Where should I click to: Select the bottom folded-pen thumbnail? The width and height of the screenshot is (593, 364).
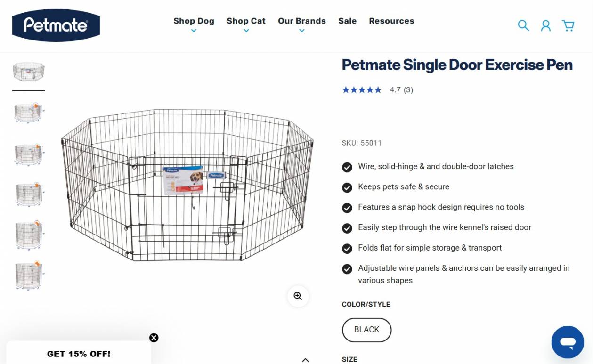tap(28, 275)
